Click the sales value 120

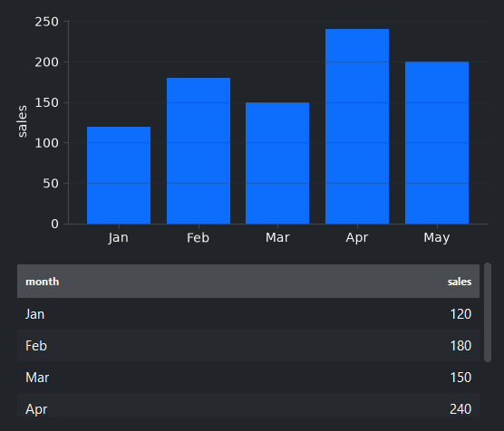pyautogui.click(x=460, y=314)
